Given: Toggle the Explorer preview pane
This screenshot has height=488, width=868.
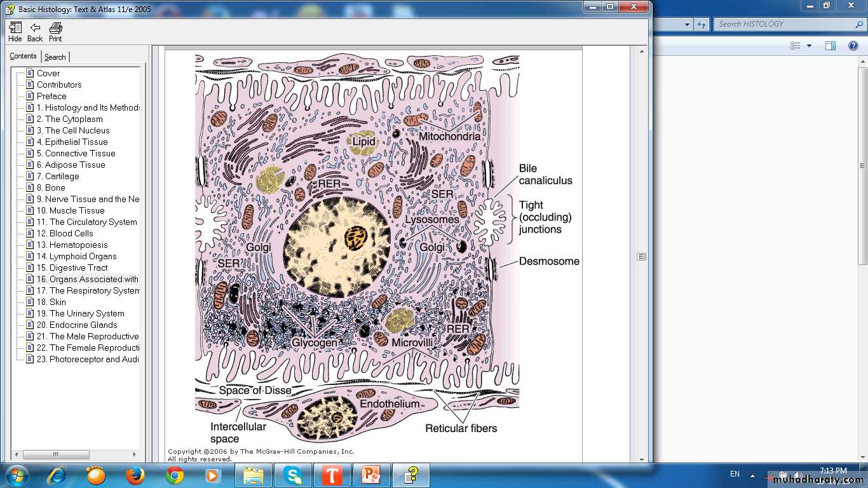Looking at the screenshot, I should 831,46.
